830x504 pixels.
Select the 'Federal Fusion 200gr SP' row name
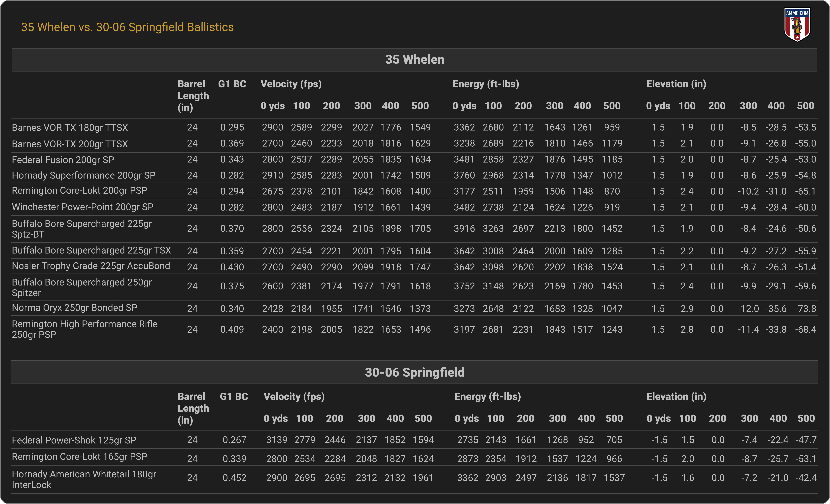click(x=63, y=160)
